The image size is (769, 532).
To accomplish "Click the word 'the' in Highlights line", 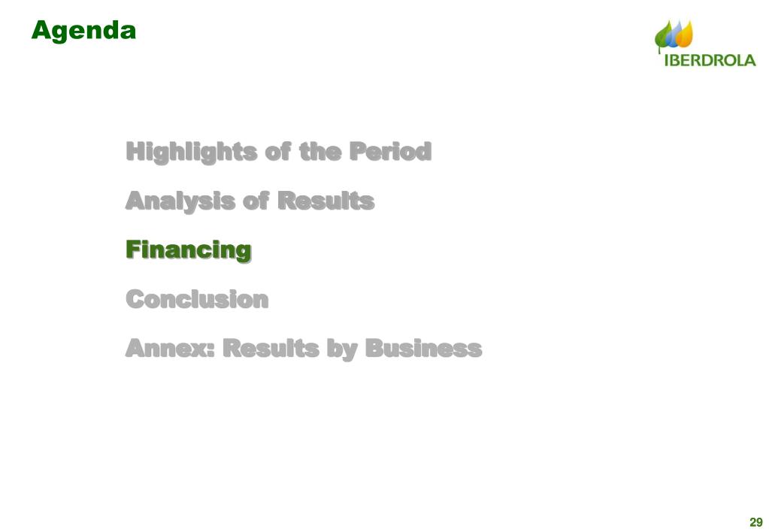I will [x=320, y=152].
